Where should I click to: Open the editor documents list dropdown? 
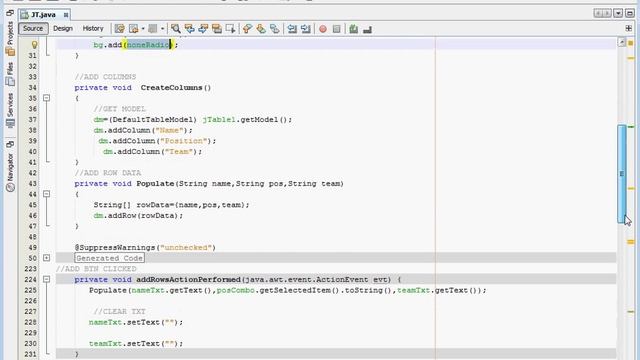[x=618, y=13]
